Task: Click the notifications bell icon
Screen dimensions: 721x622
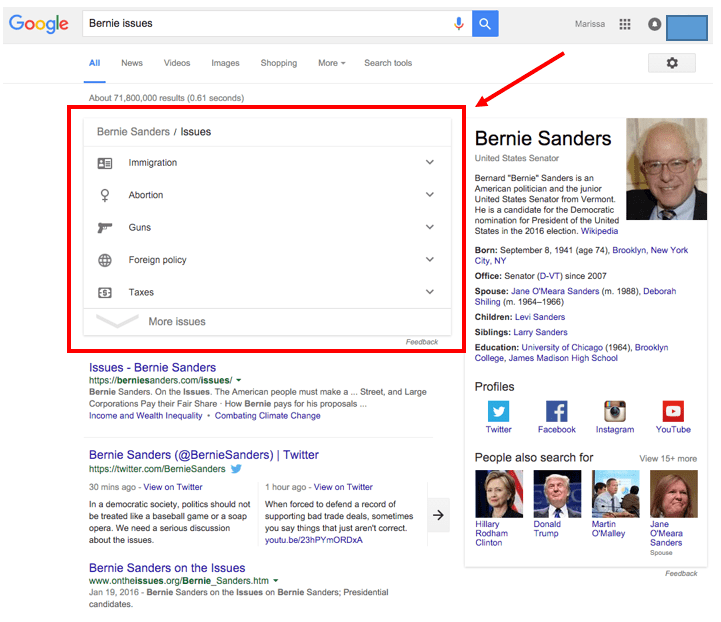Action: (655, 24)
